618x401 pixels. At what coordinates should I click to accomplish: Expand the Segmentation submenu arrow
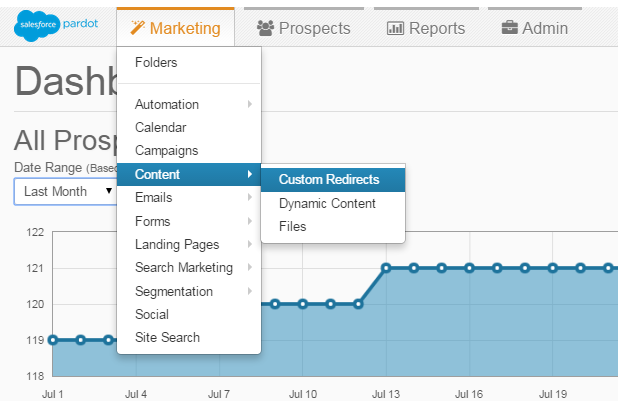tap(250, 291)
